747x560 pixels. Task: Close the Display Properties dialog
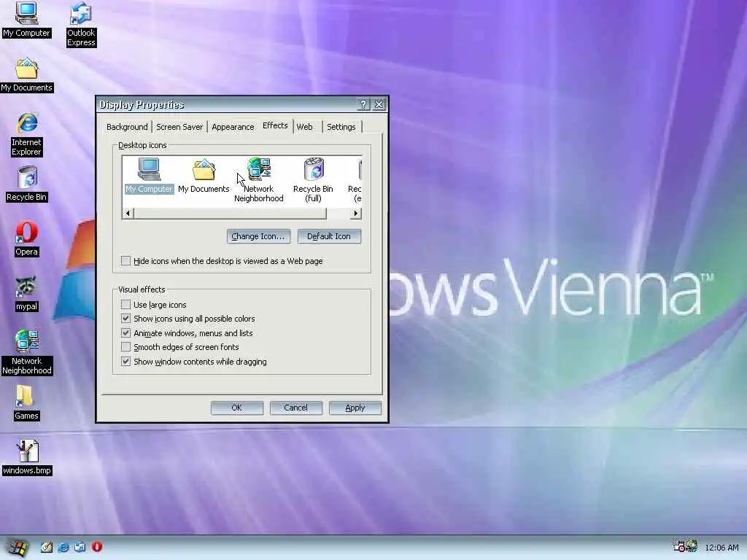[379, 104]
